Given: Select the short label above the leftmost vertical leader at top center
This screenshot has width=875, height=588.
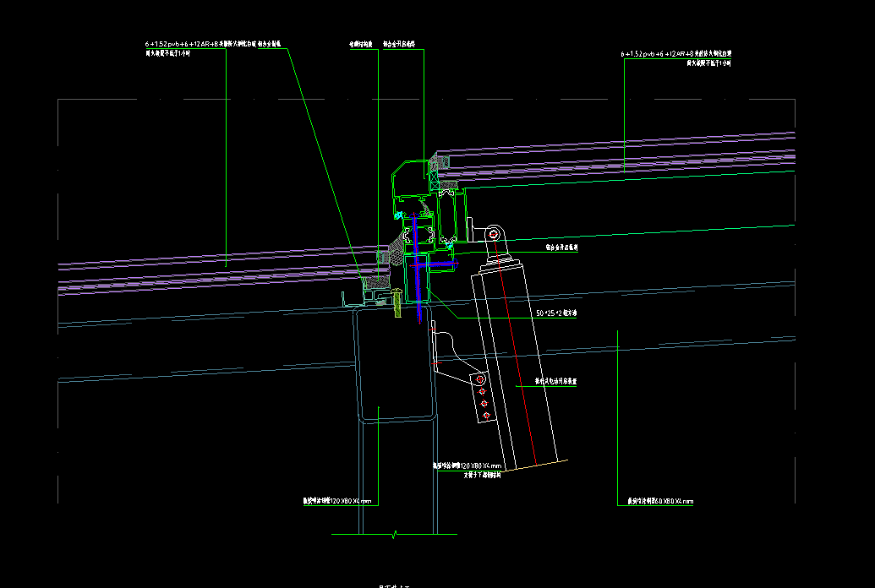Looking at the screenshot, I should (x=361, y=44).
